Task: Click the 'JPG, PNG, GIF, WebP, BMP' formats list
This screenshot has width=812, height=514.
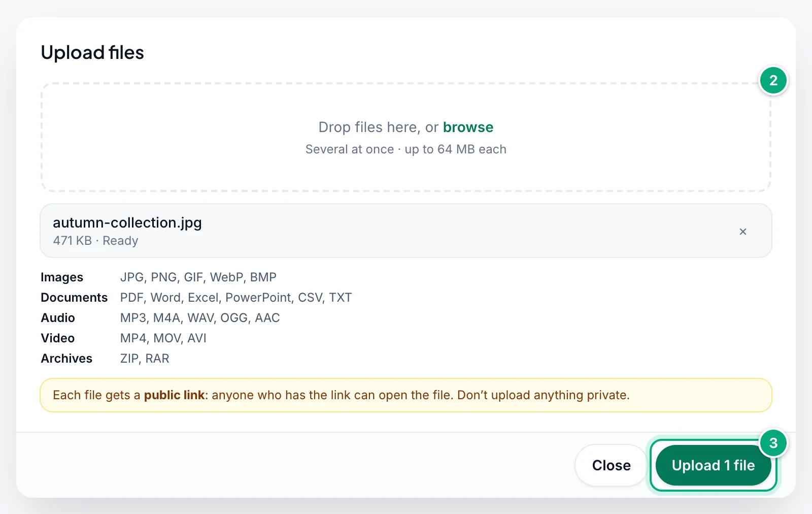Action: click(x=198, y=277)
